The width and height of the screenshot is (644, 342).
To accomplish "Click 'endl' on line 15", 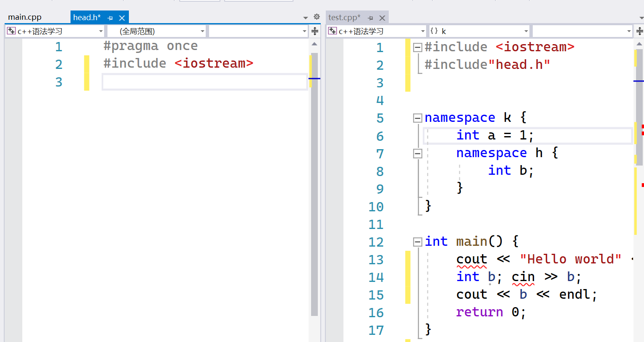I will (575, 295).
